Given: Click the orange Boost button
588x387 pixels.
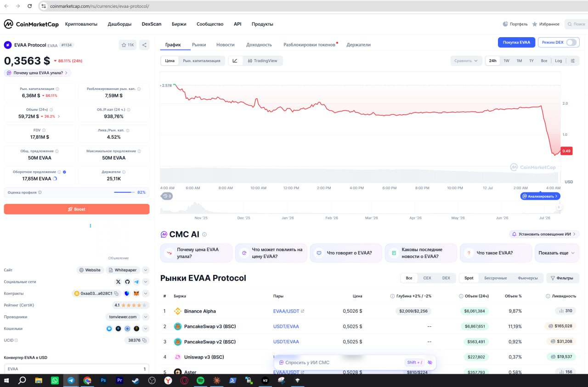Looking at the screenshot, I should [77, 209].
